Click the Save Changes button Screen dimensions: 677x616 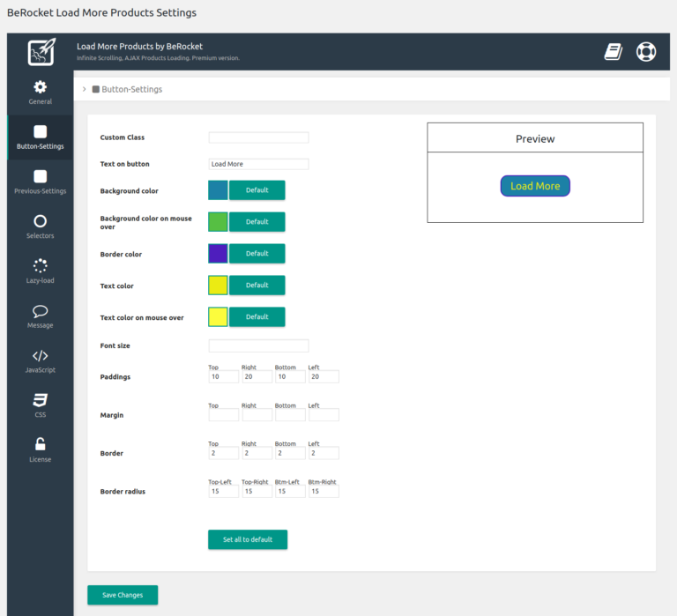[x=123, y=595]
